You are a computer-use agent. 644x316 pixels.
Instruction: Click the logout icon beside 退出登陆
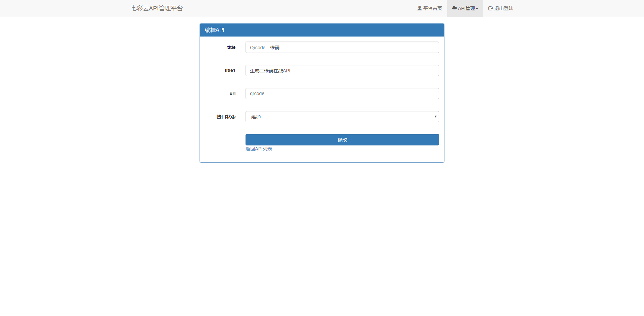click(x=490, y=8)
